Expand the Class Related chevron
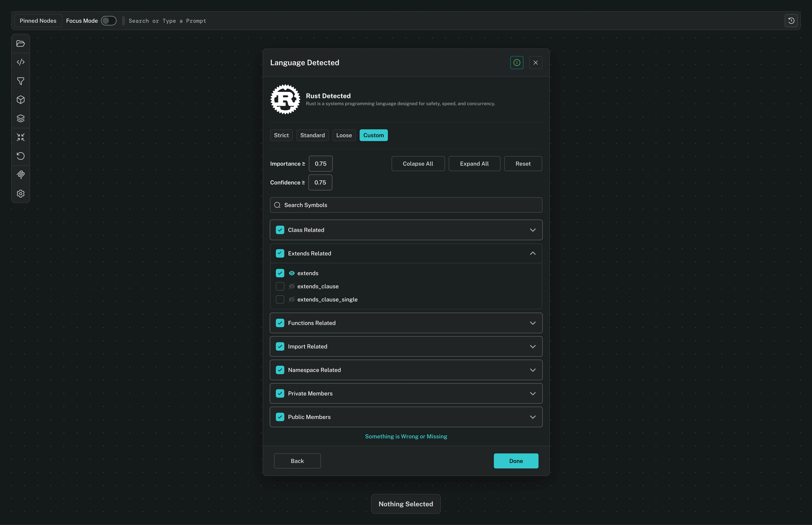 pyautogui.click(x=533, y=230)
